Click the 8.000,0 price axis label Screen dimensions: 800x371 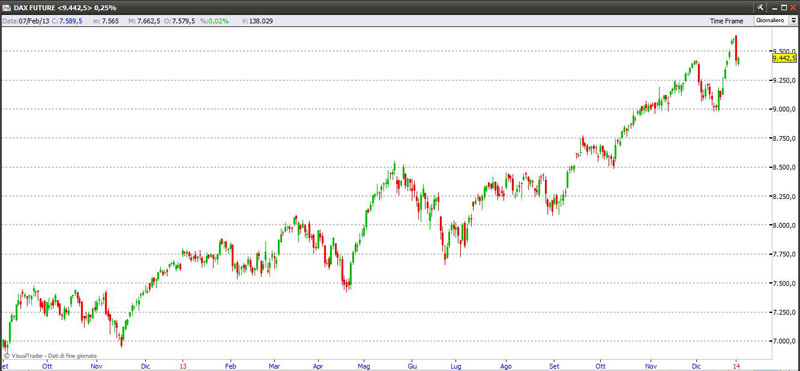(785, 226)
